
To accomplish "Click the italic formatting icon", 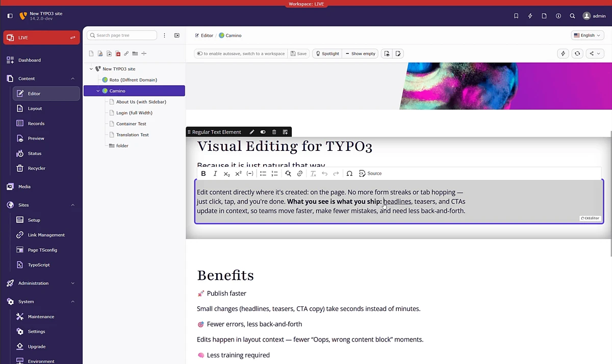I will point(215,173).
